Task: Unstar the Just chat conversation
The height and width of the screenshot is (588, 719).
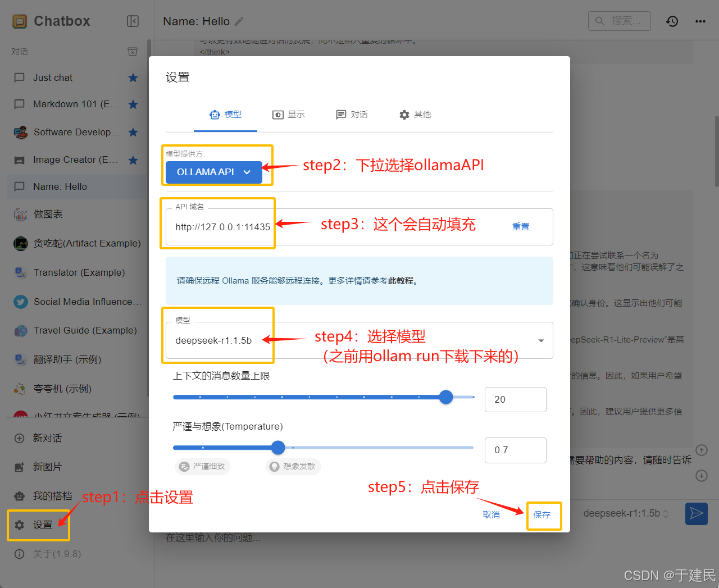Action: click(133, 78)
